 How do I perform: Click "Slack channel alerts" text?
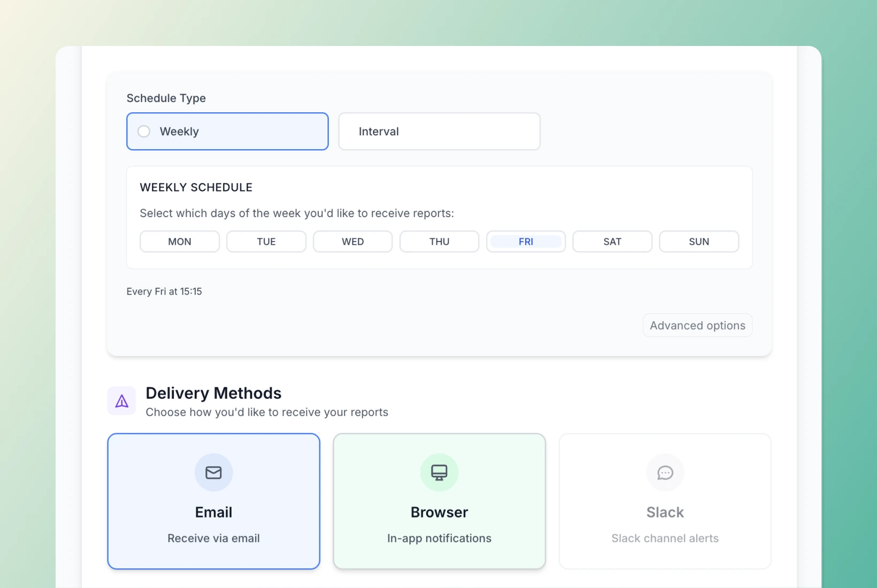(x=665, y=538)
